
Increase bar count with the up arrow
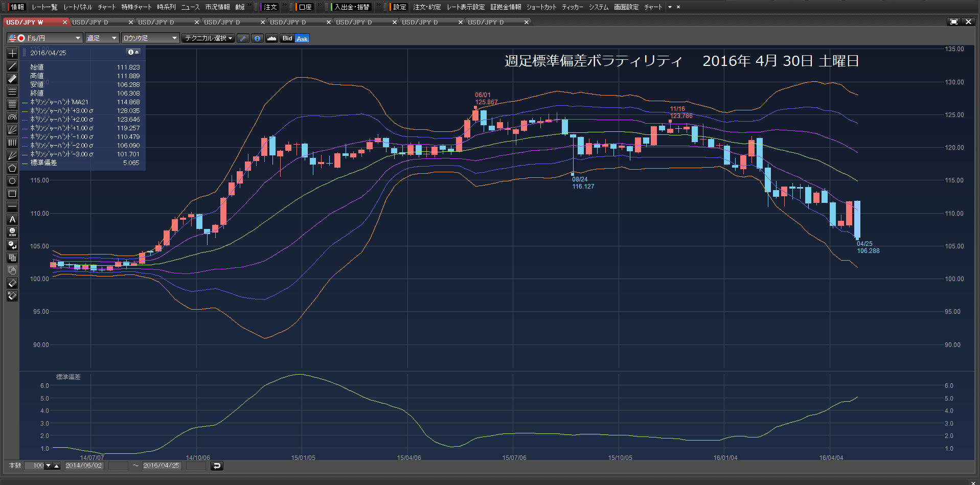coord(57,466)
